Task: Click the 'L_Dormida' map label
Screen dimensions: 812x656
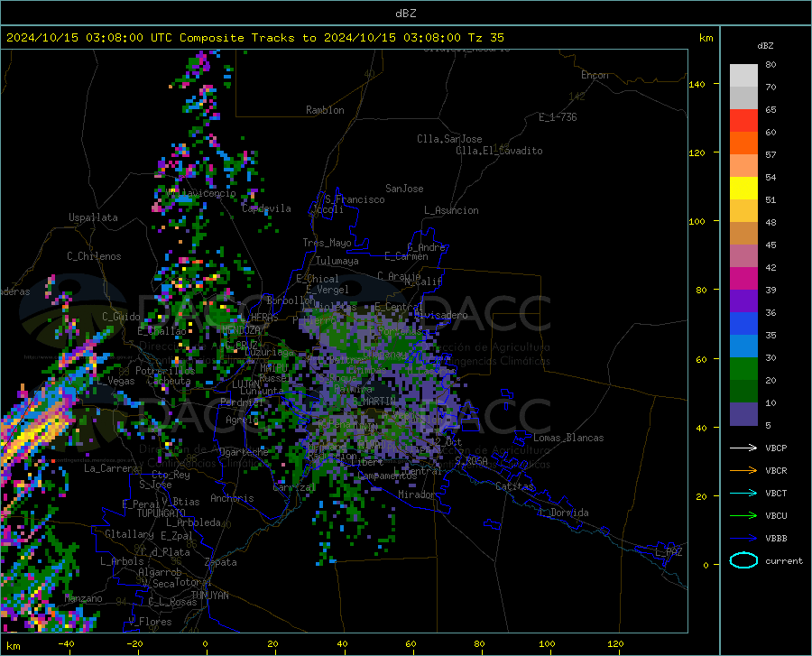Action: tap(564, 513)
